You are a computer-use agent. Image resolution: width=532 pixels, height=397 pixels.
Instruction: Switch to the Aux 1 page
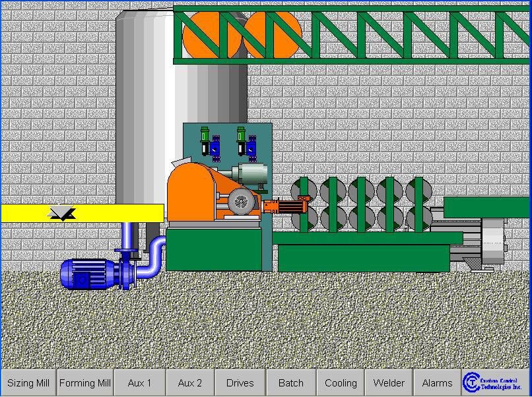pos(139,382)
